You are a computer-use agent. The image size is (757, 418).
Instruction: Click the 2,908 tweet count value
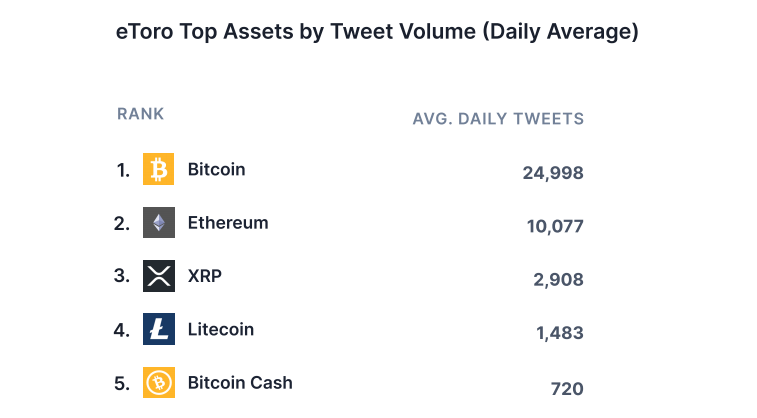pos(559,279)
